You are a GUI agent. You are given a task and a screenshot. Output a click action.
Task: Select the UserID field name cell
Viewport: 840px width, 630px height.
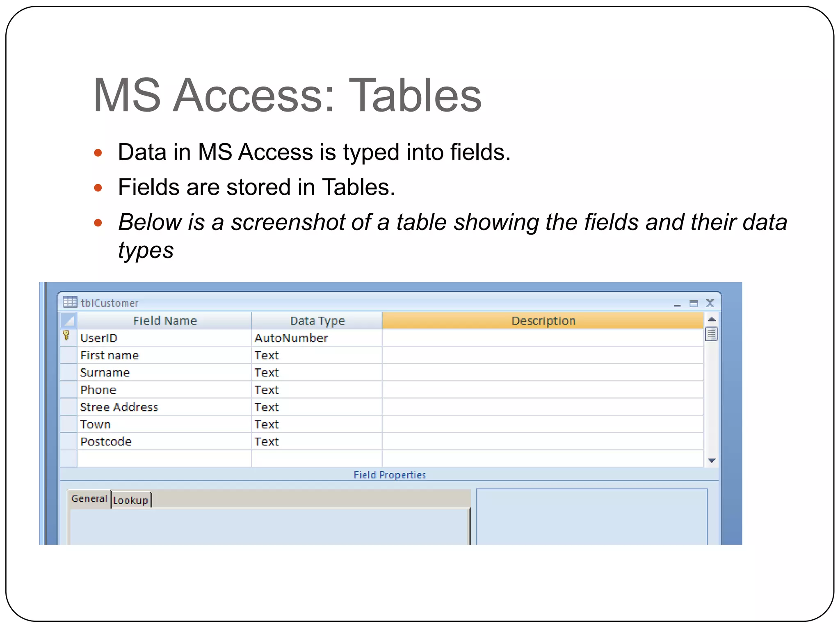(x=164, y=338)
